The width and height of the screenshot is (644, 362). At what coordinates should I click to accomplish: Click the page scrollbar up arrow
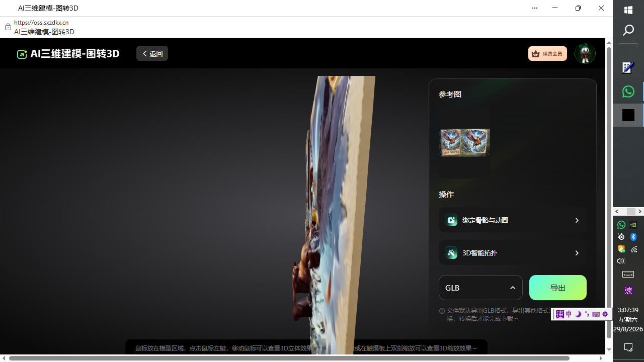coord(609,42)
